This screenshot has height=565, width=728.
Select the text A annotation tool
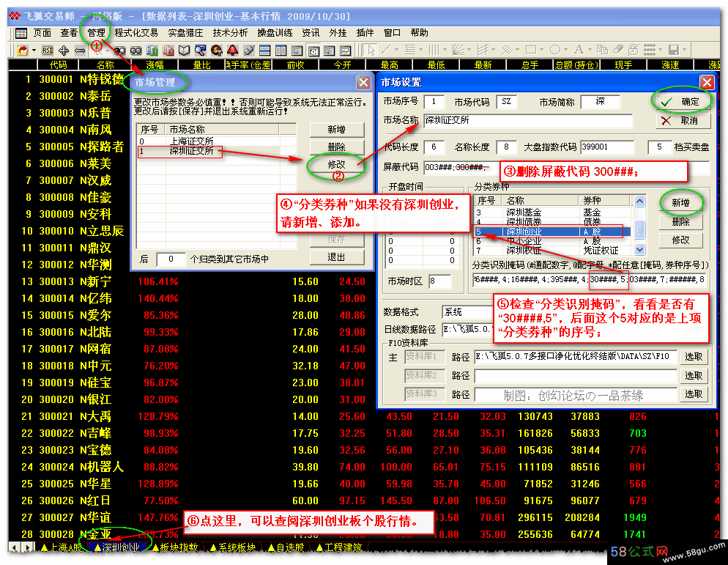(579, 50)
